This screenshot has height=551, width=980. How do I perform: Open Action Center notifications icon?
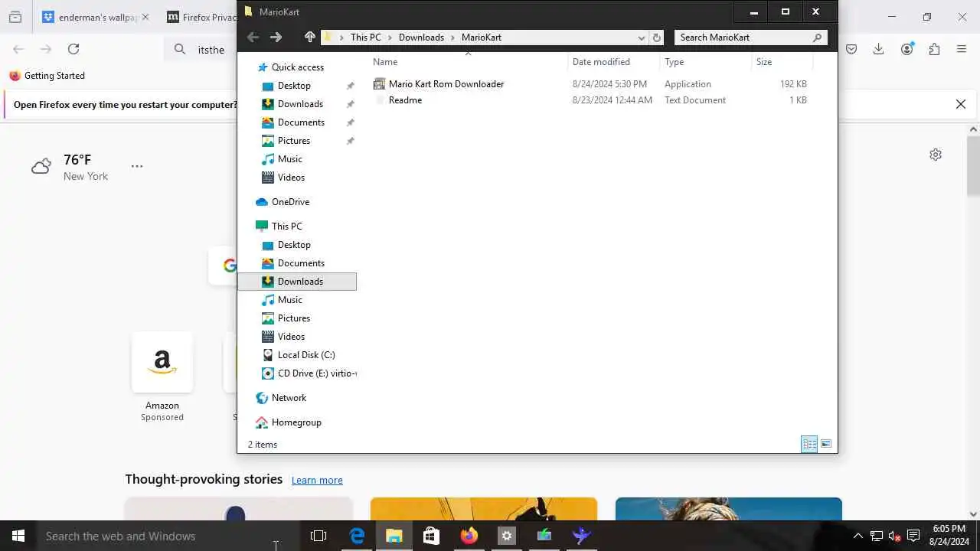click(913, 536)
